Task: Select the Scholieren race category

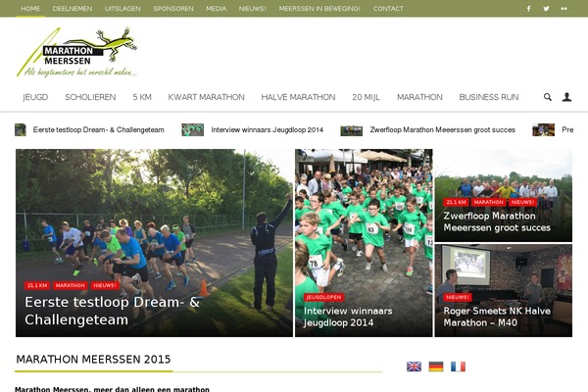Action: [x=90, y=97]
